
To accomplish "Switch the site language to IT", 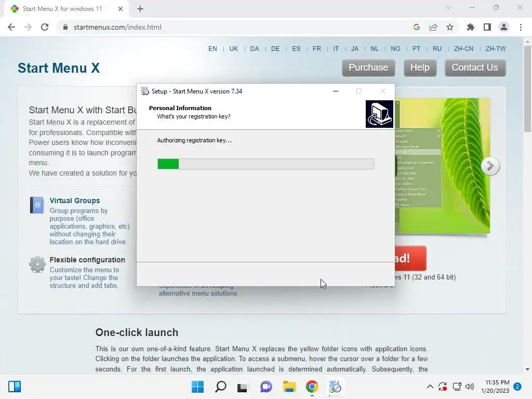I will pos(336,49).
